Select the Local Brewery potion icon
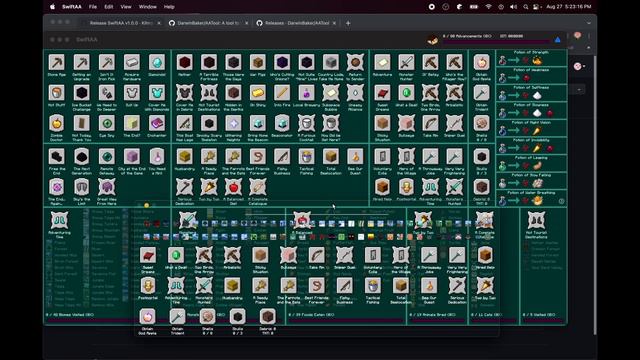 tap(307, 93)
